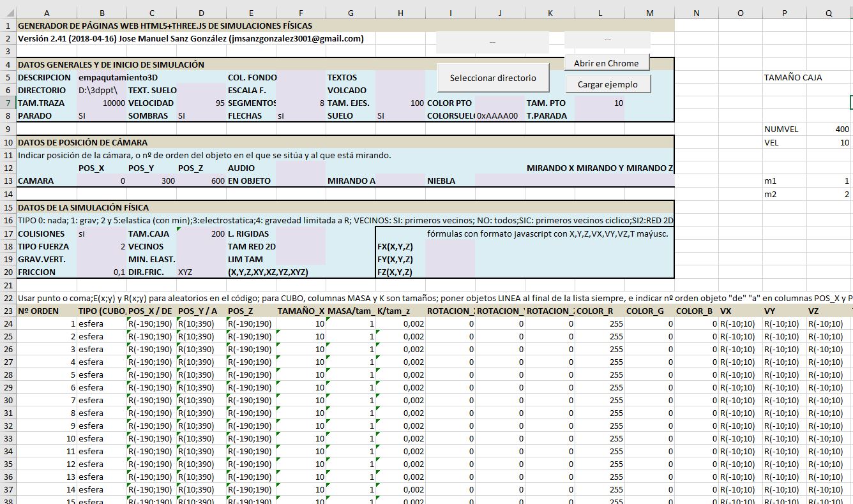This screenshot has width=853, height=504.
Task: Click the TAM.CAJA value 200 cell
Action: pyautogui.click(x=201, y=234)
